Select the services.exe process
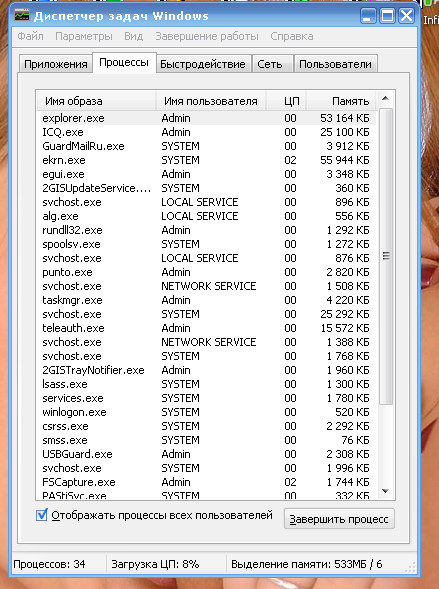 pyautogui.click(x=206, y=398)
